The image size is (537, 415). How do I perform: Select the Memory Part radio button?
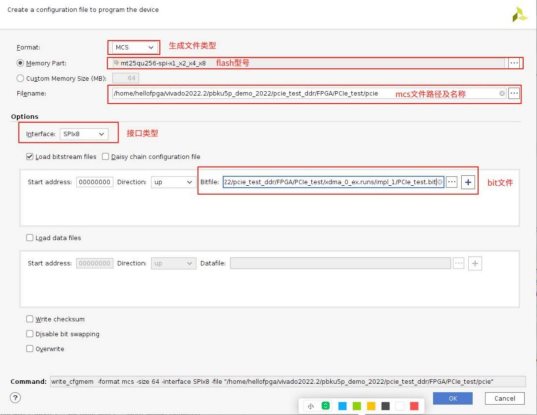pos(20,63)
